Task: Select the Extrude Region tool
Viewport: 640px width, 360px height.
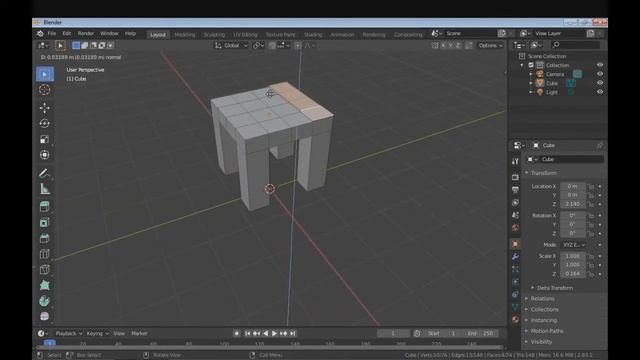Action: pyautogui.click(x=44, y=207)
